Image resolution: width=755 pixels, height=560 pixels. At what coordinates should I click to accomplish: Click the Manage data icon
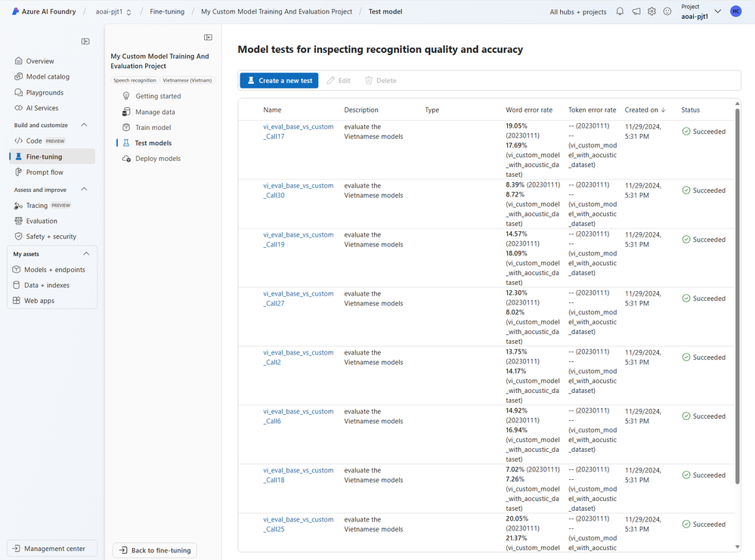[126, 112]
